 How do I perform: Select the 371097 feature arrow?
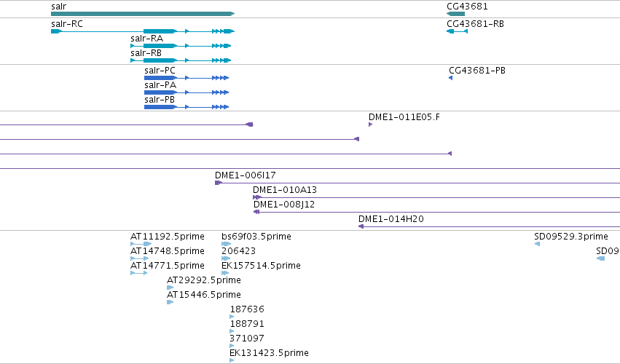(232, 346)
